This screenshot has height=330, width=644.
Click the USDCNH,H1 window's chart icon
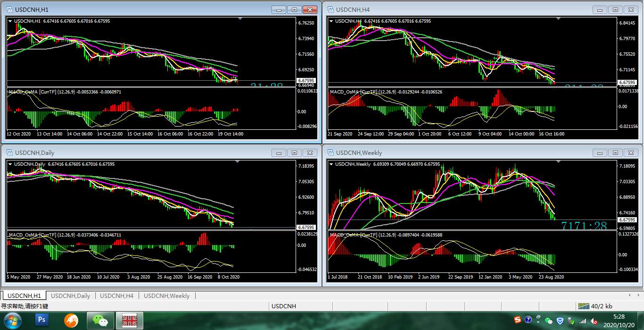9,9
